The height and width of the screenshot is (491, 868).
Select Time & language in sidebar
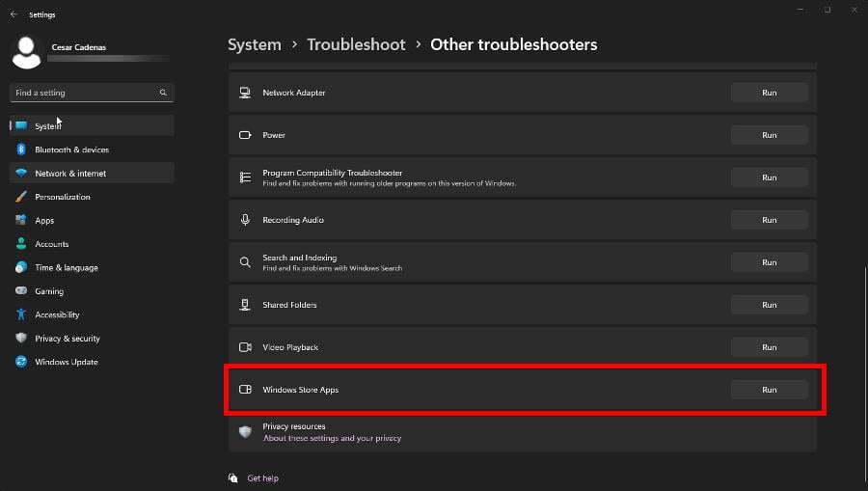click(67, 268)
